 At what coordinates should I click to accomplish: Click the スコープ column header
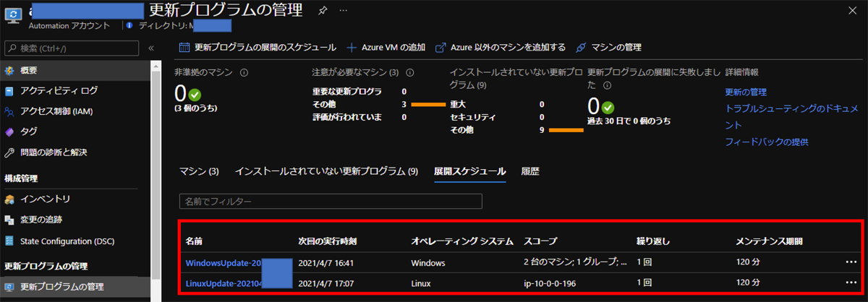click(540, 241)
